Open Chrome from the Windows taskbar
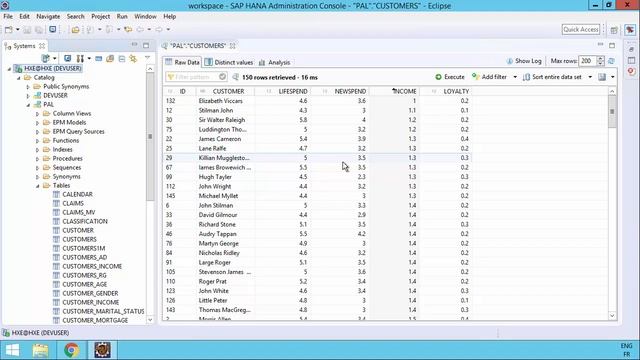Image resolution: width=640 pixels, height=360 pixels. point(71,350)
